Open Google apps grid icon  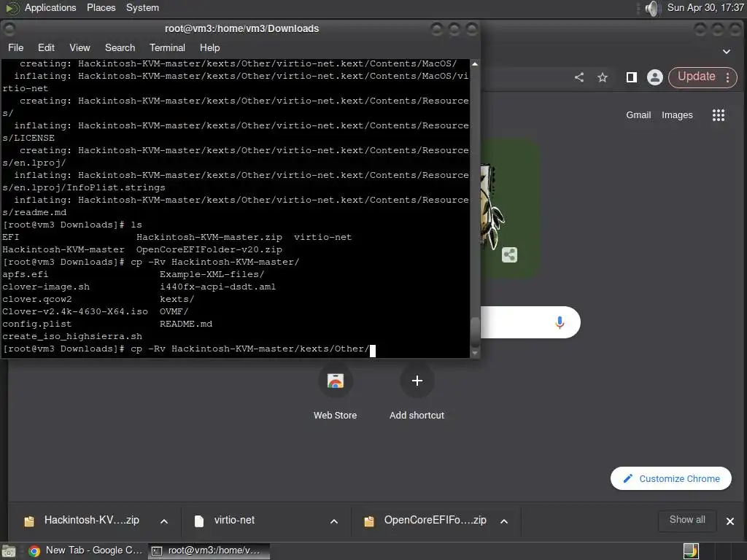click(x=719, y=114)
